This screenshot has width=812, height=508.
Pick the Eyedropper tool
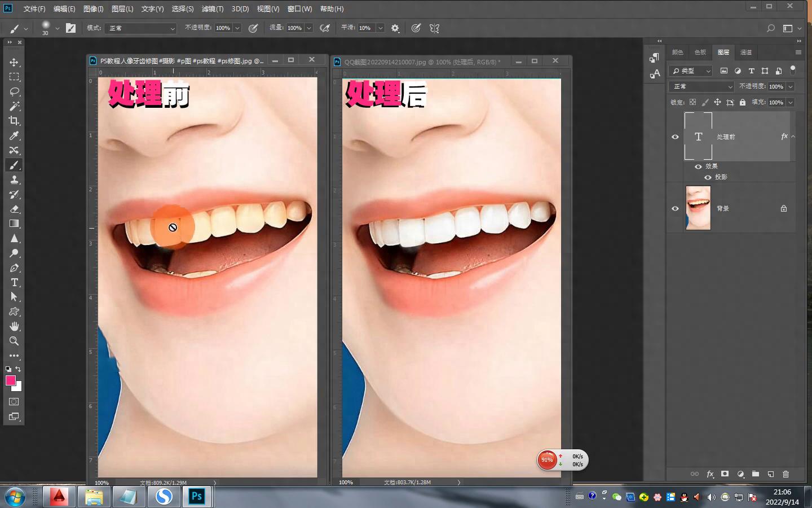14,135
